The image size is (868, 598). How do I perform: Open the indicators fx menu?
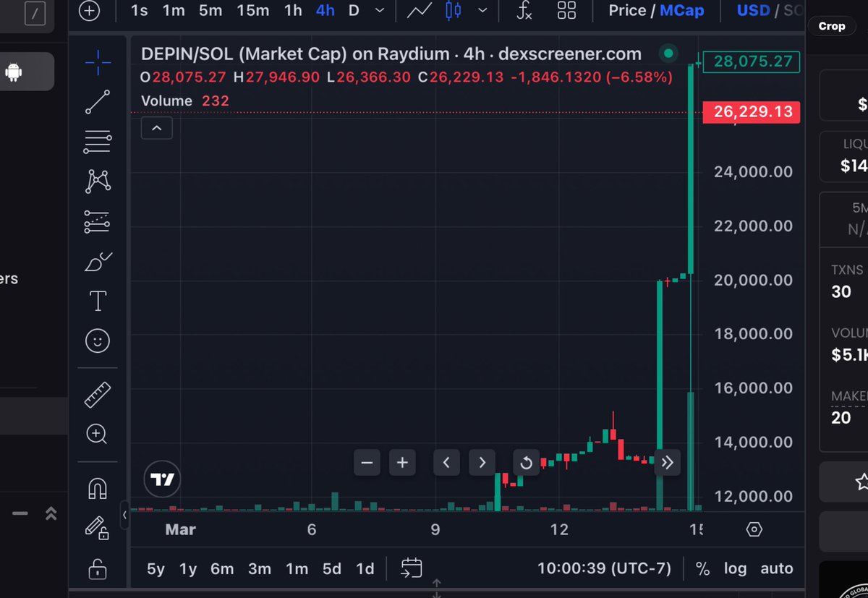point(524,10)
